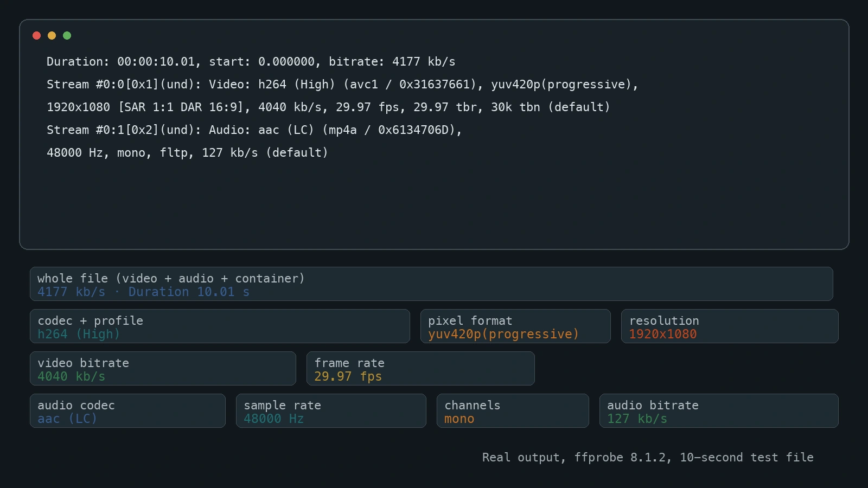Click the green '127 kb/s' value
This screenshot has width=868, height=488.
coord(637,419)
